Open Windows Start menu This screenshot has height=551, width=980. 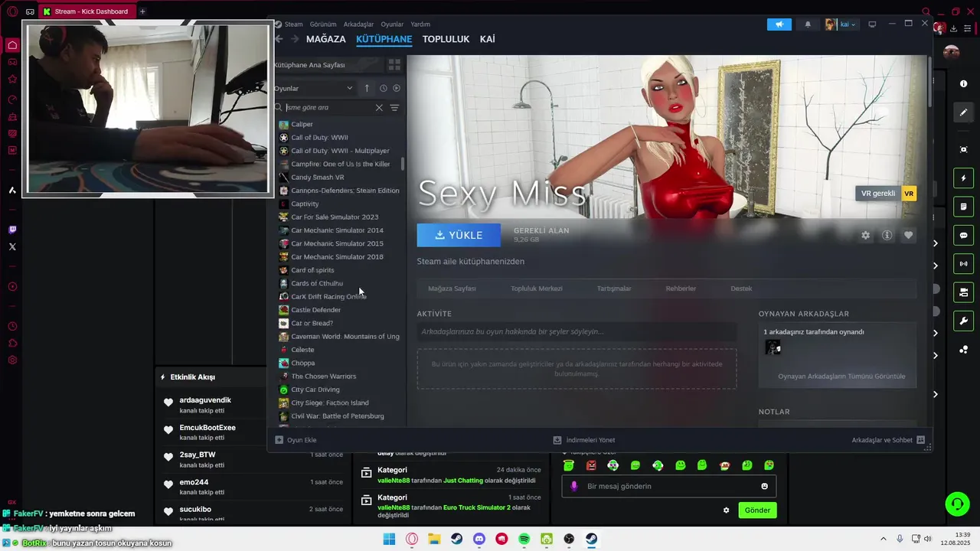tap(389, 539)
